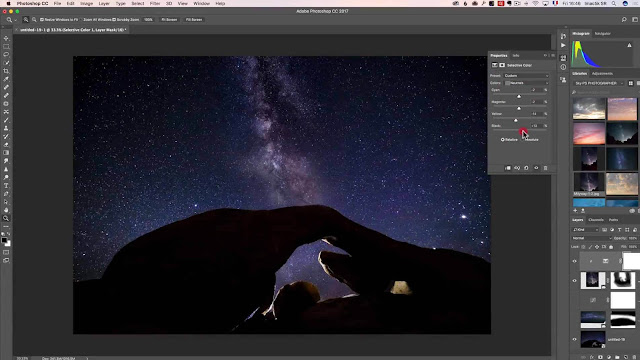This screenshot has width=640, height=360.
Task: Open the Colors dropdown showing Neutrals
Action: pyautogui.click(x=526, y=83)
